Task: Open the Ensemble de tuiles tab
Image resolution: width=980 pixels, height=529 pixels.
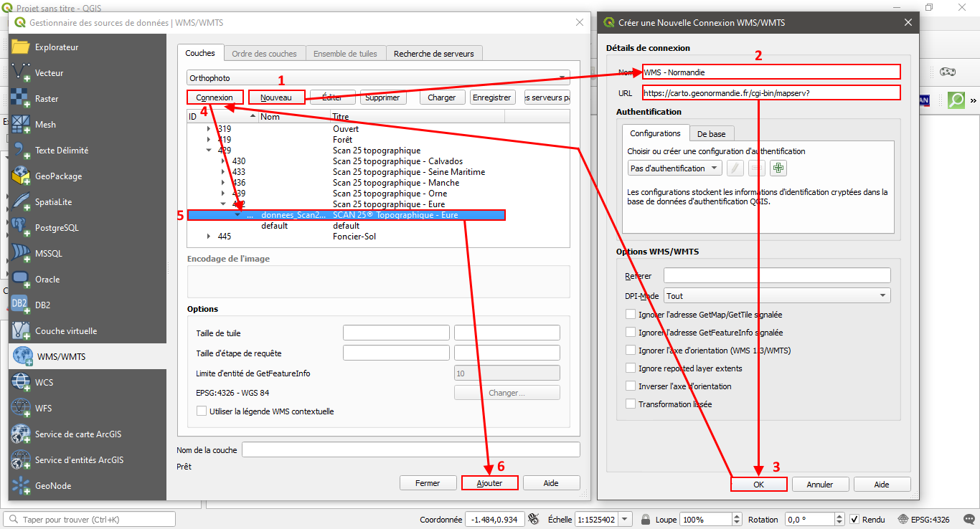Action: pos(345,54)
